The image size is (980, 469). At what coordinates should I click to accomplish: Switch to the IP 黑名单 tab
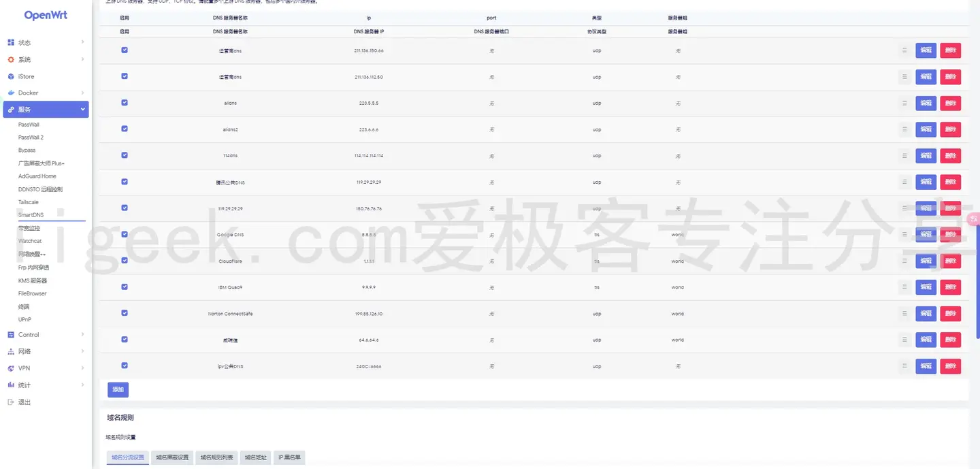coord(289,458)
